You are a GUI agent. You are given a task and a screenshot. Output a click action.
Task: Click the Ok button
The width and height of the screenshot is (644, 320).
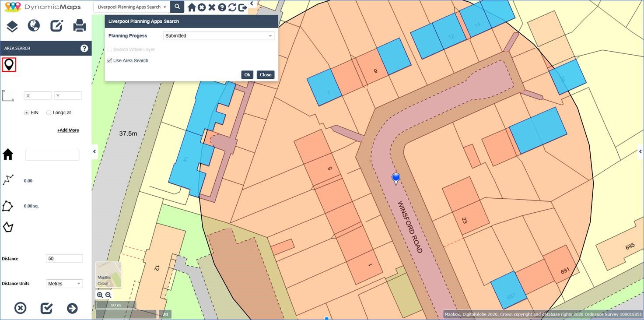(x=247, y=74)
